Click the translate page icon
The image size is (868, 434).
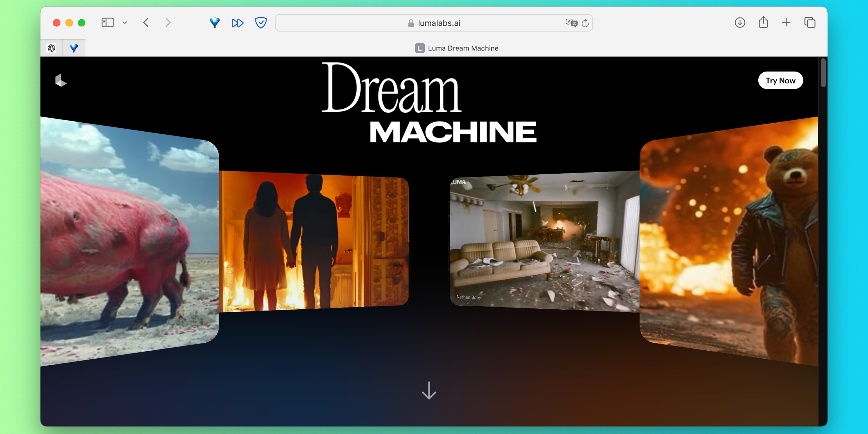point(571,23)
